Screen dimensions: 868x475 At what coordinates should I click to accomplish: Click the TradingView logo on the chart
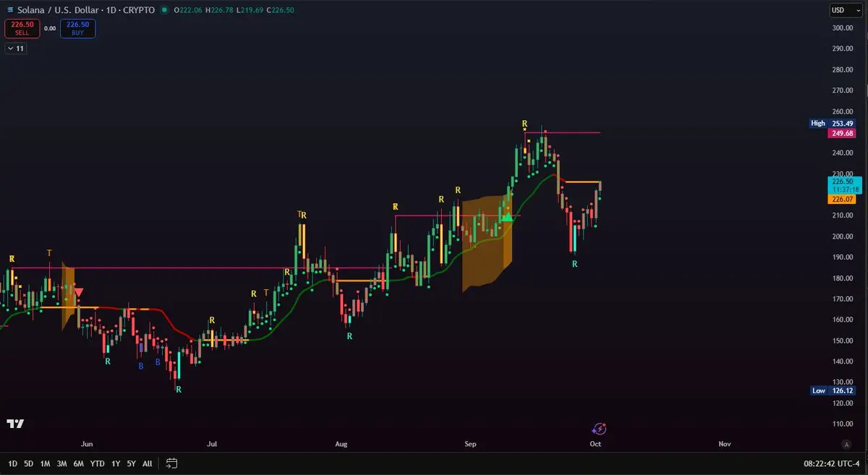(15, 424)
